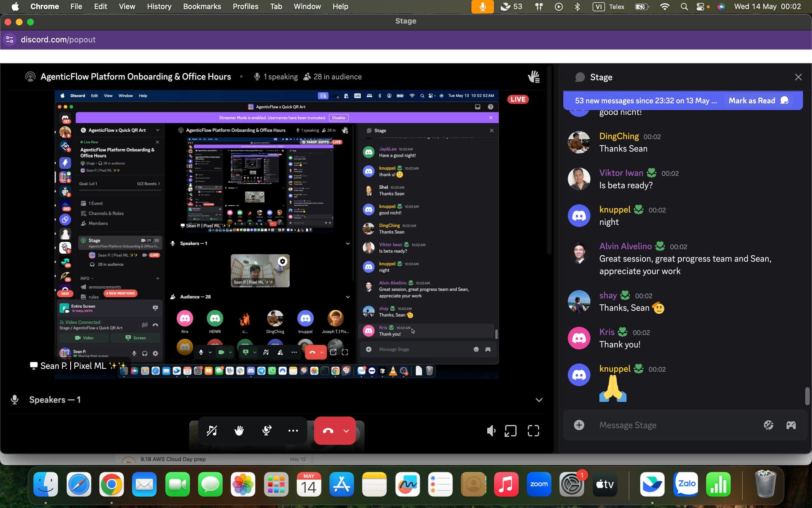
Task: Open the apps game controller icon
Action: (x=791, y=425)
